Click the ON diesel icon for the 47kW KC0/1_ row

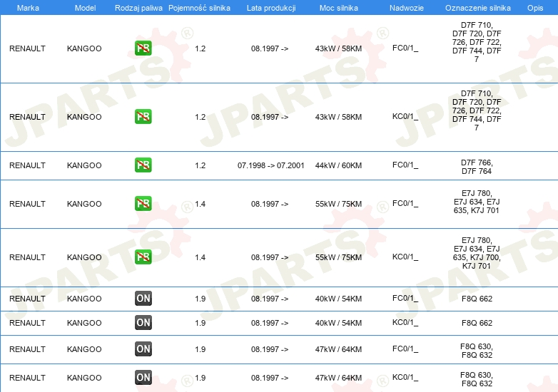coord(143,378)
